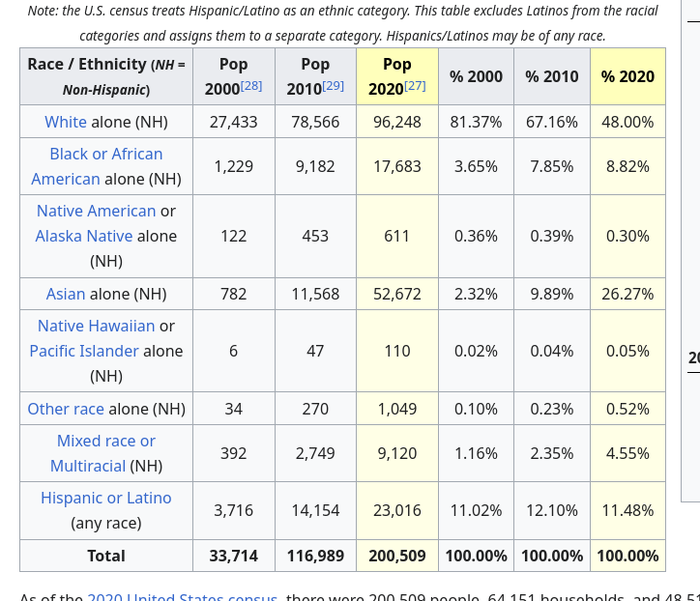
Task: Click the 9,120 cell
Action: click(397, 453)
